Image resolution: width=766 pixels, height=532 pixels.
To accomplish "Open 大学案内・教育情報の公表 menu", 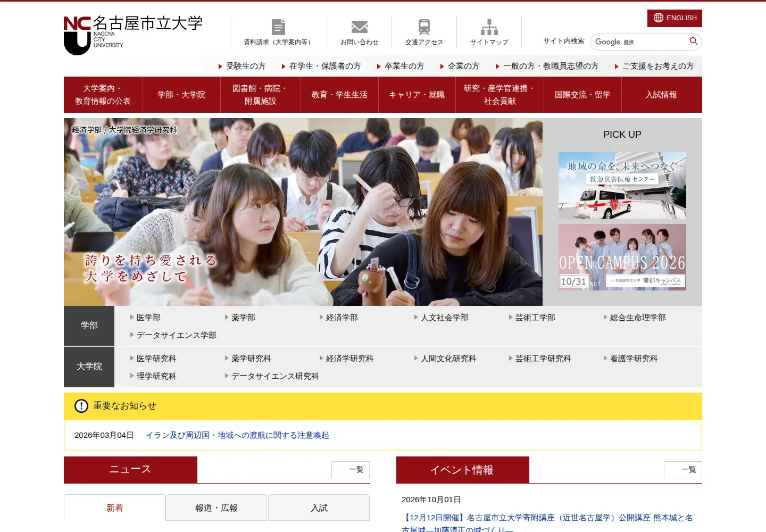I will tap(103, 95).
